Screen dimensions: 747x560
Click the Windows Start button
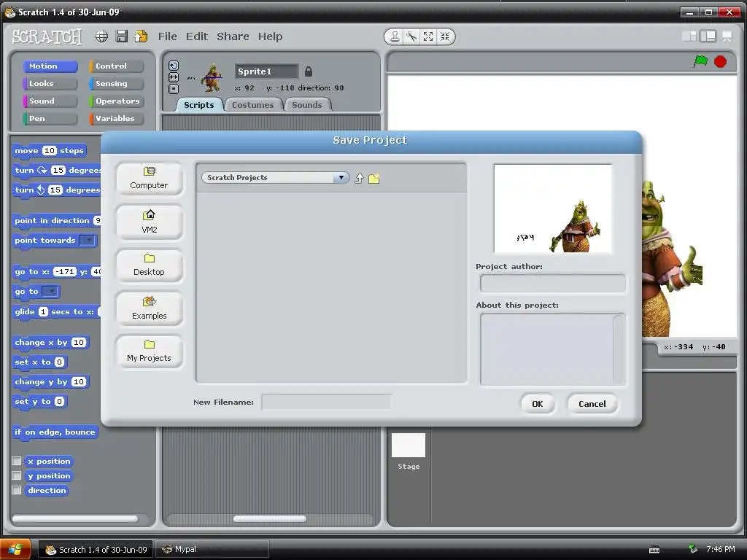point(15,550)
